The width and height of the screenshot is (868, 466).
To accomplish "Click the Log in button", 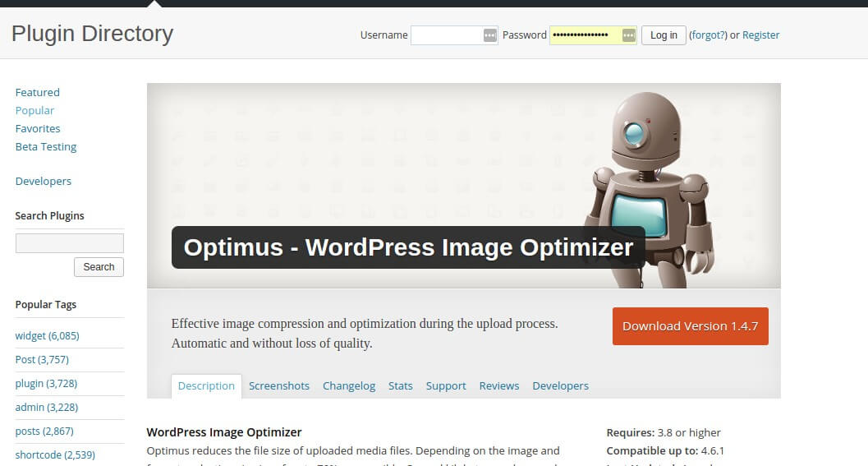I will click(664, 35).
